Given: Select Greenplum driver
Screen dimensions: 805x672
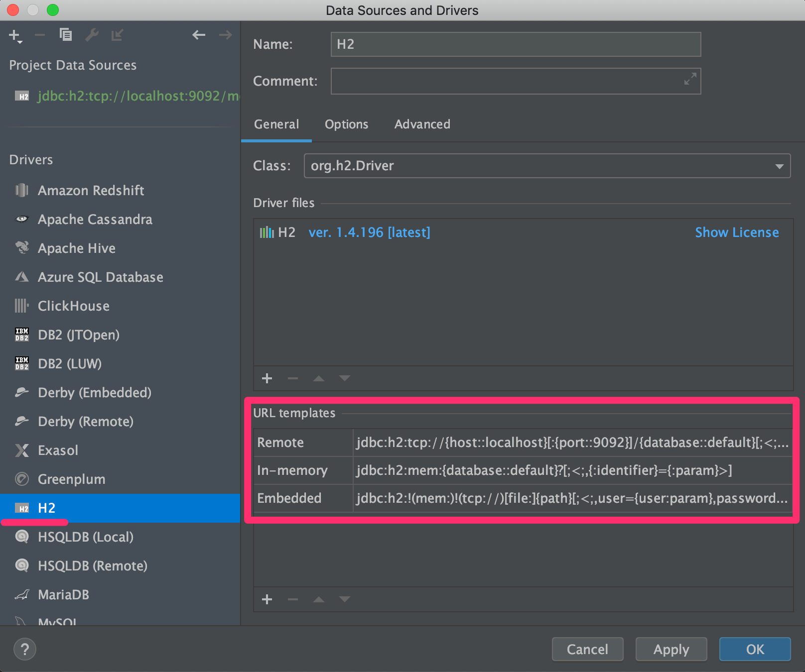Looking at the screenshot, I should click(120, 479).
